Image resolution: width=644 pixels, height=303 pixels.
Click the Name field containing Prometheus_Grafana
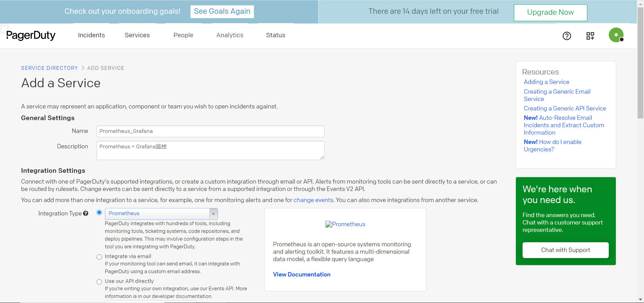[210, 131]
